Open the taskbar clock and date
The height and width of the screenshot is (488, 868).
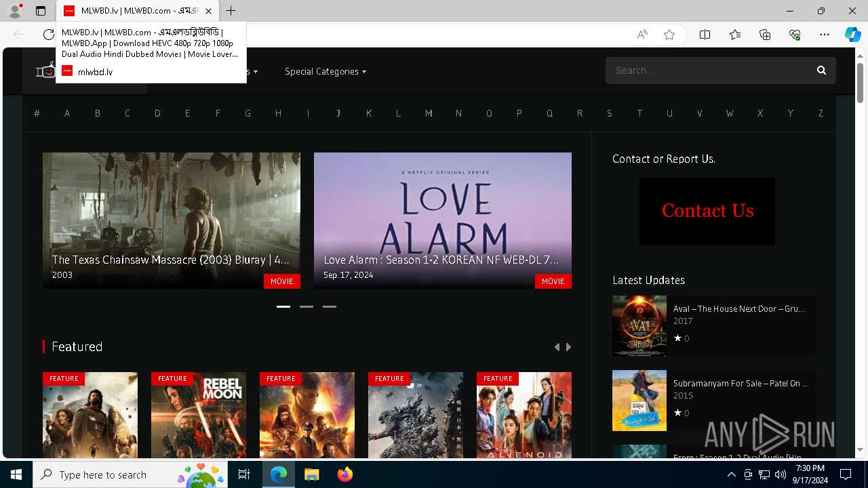point(810,474)
